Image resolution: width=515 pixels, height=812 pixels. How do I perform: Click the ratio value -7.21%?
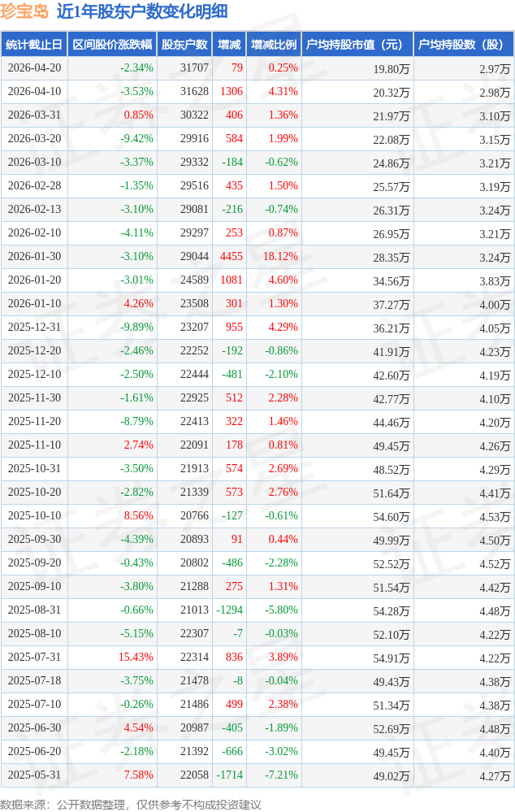click(x=282, y=775)
